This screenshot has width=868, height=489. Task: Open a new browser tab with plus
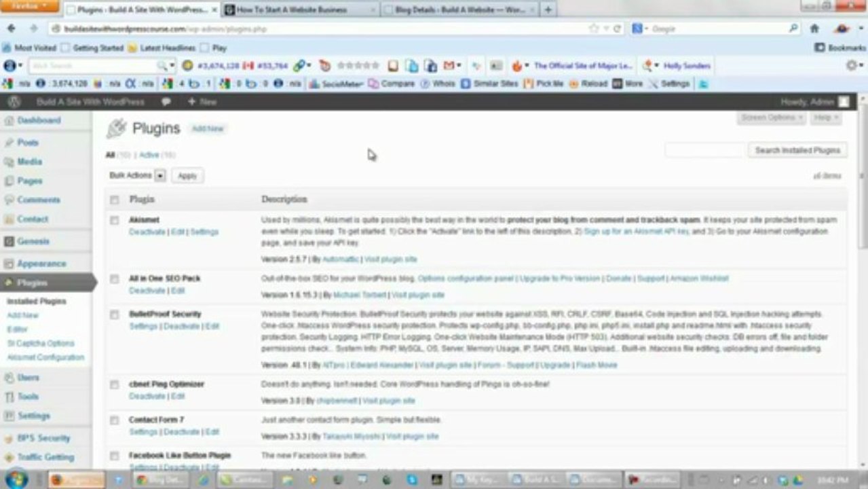[547, 10]
